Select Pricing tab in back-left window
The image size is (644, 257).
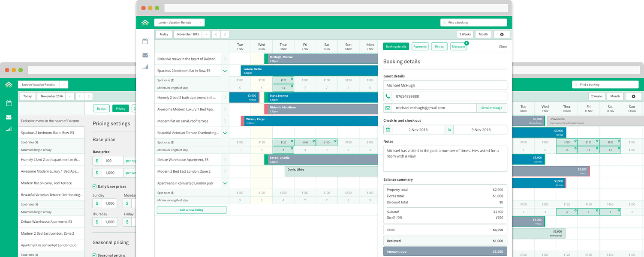point(120,108)
